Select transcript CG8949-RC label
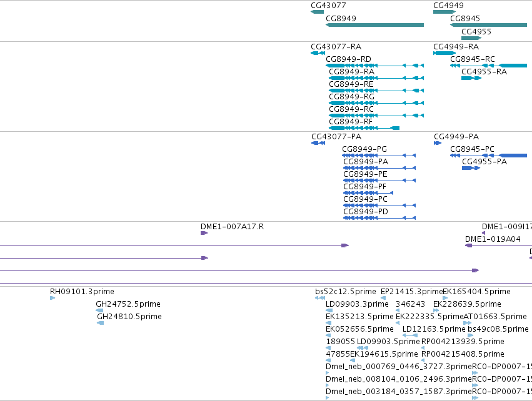This screenshot has width=532, height=401. click(351, 109)
